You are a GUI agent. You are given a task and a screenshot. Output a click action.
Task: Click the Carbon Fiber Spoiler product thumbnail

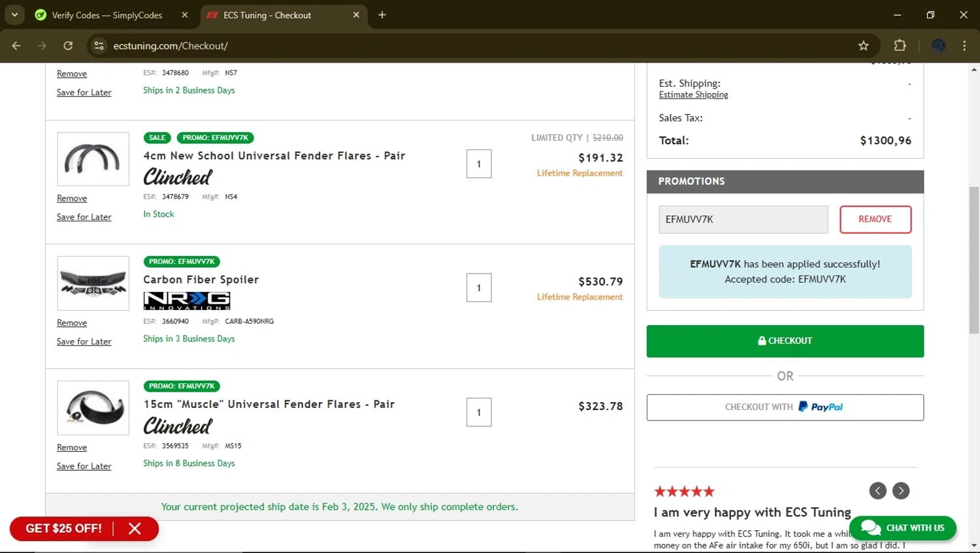pos(93,283)
